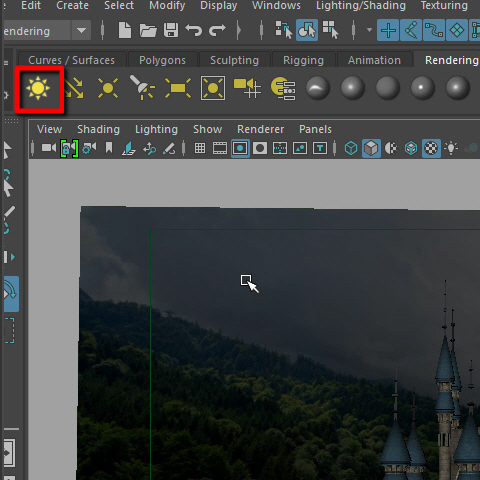Toggle the viewport grid display

(200, 148)
